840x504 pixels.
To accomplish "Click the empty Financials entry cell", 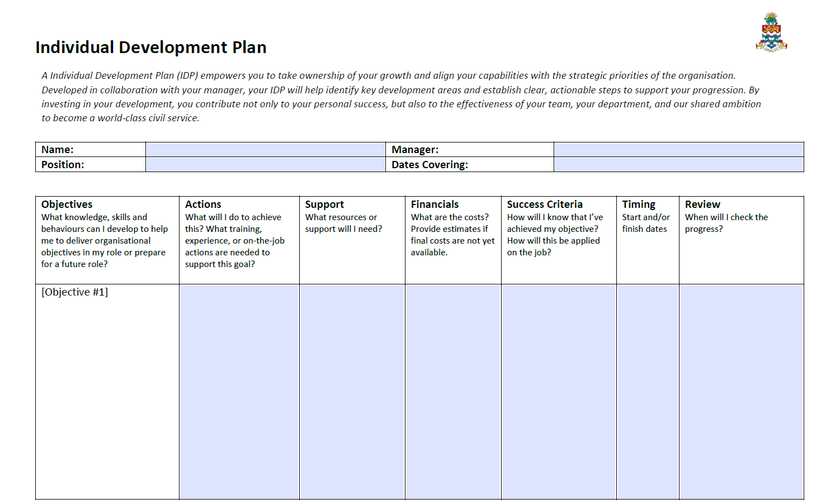I will coord(453,391).
